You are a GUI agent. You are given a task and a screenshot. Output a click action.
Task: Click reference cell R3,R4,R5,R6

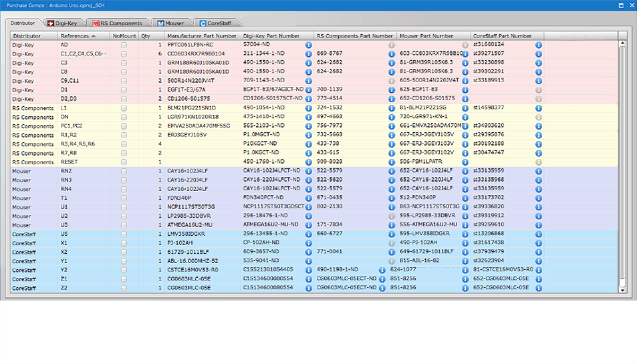click(84, 144)
